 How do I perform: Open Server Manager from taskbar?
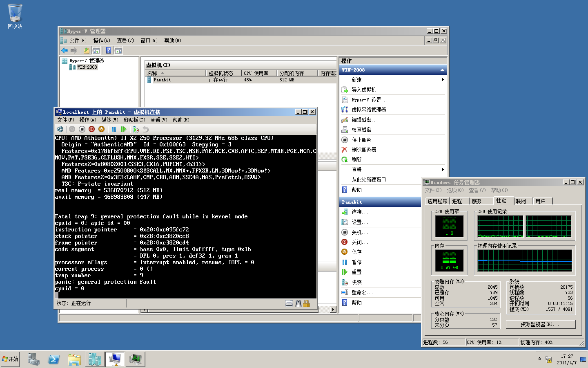34,359
